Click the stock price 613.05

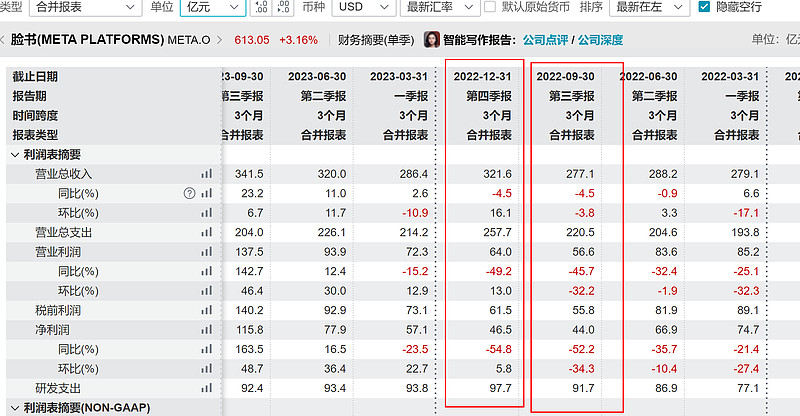point(252,40)
